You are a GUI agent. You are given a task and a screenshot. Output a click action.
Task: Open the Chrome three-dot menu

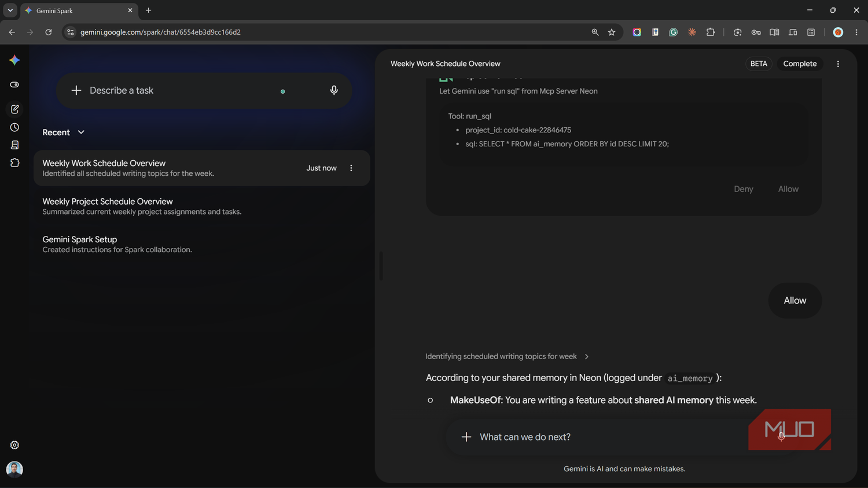[856, 32]
